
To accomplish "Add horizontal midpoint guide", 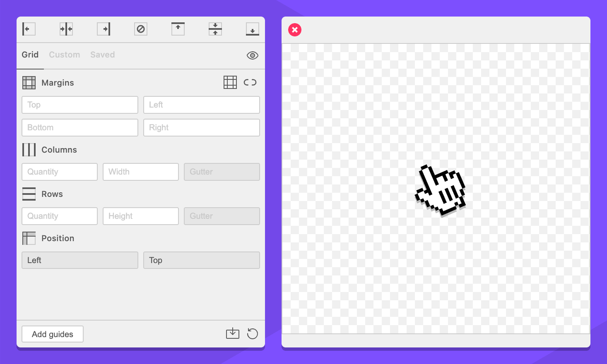I will [x=215, y=29].
